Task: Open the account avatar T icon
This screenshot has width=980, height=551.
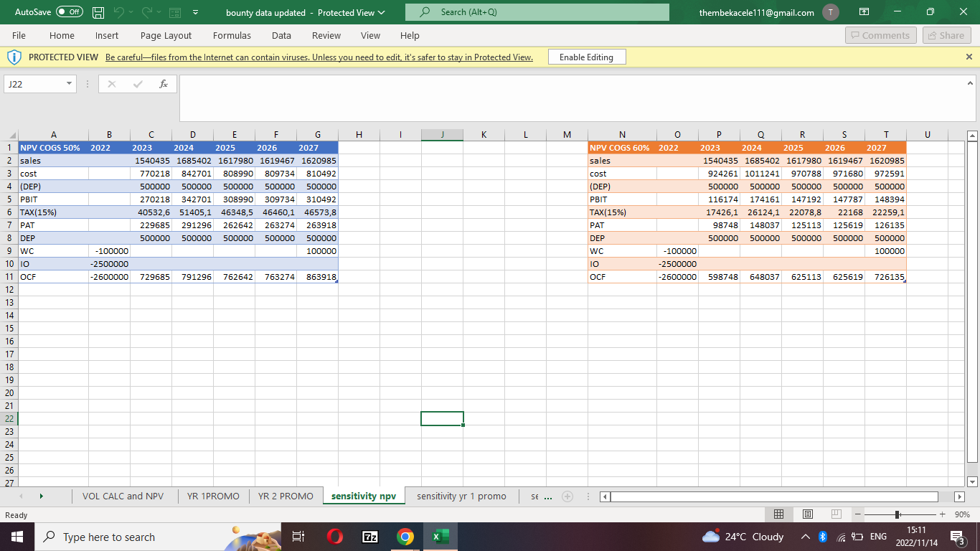Action: [x=830, y=12]
